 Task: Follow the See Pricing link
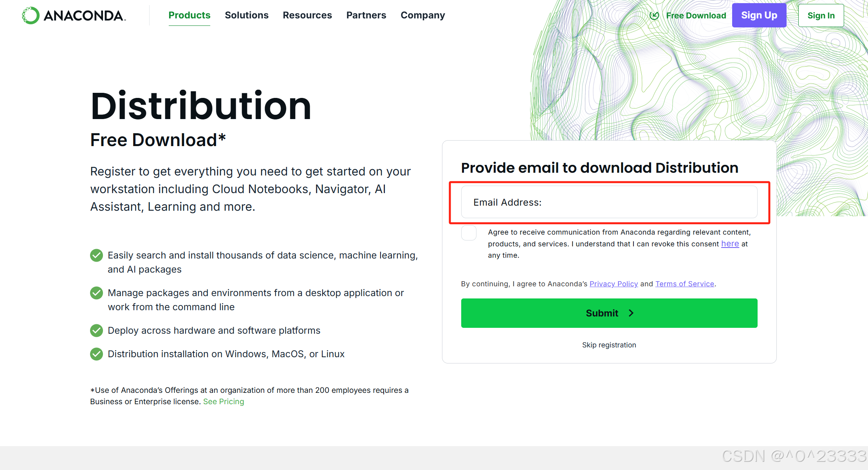point(224,402)
